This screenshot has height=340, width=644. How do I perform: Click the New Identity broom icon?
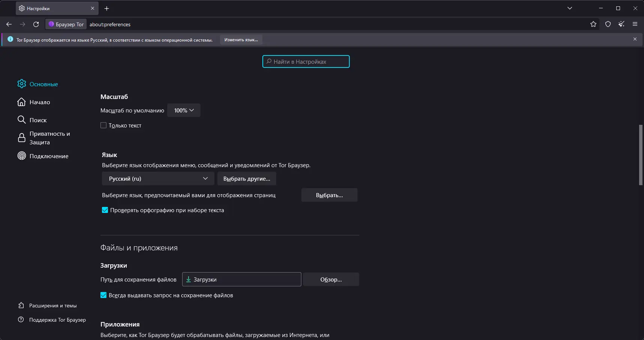click(622, 24)
